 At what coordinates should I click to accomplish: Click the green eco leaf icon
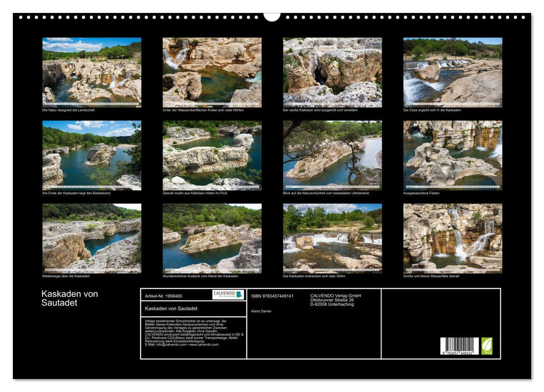(487, 346)
